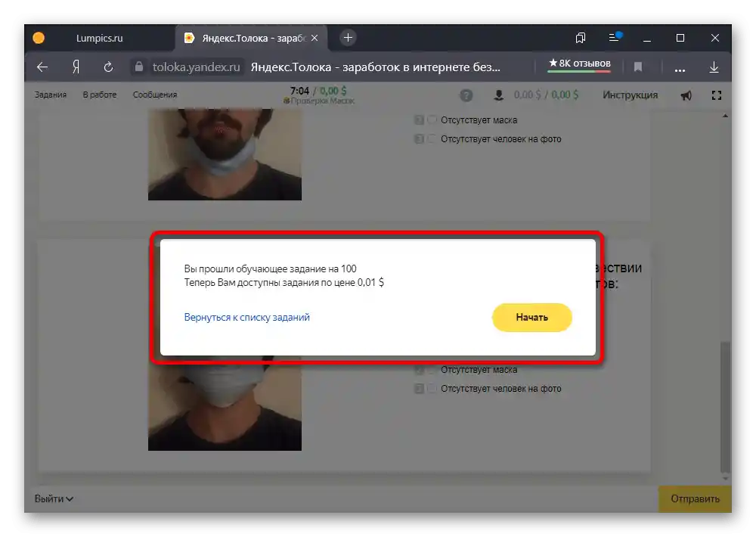Click the question mark help icon
Screen dimensions: 756x537
(466, 95)
